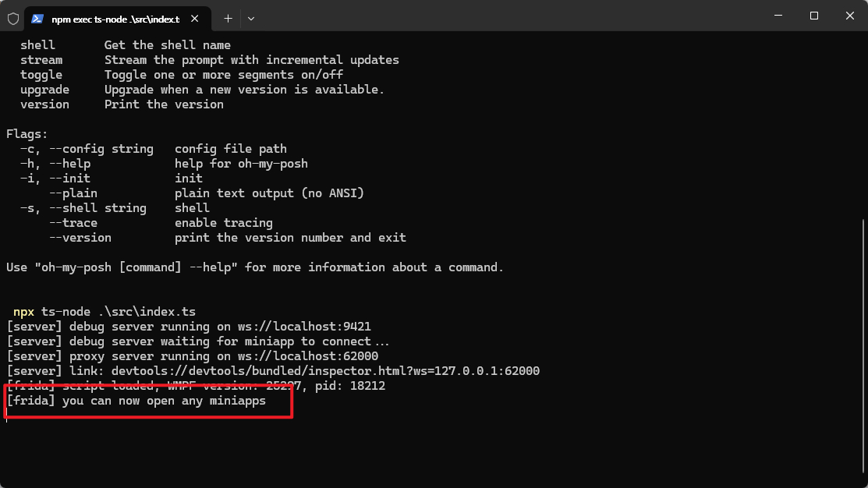Click the '-s, --shell string' flag line
Viewport: 868px width, 488px height.
pos(115,209)
